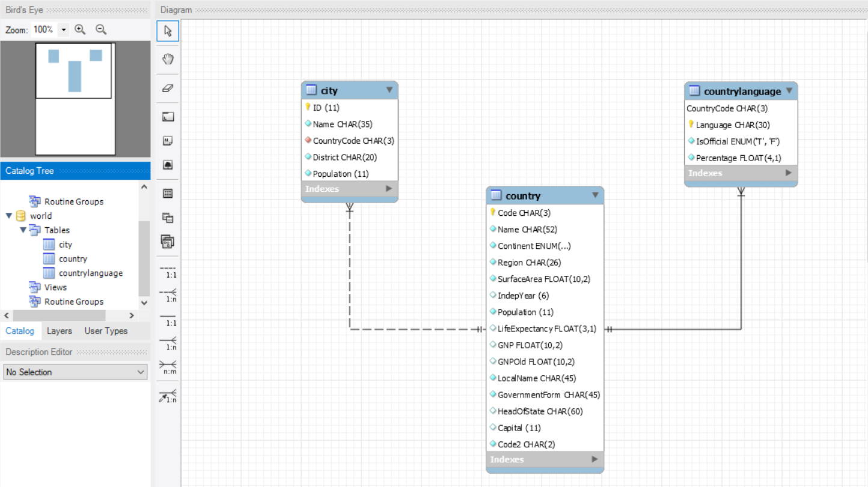Expand the Indexes section of country table

point(594,459)
